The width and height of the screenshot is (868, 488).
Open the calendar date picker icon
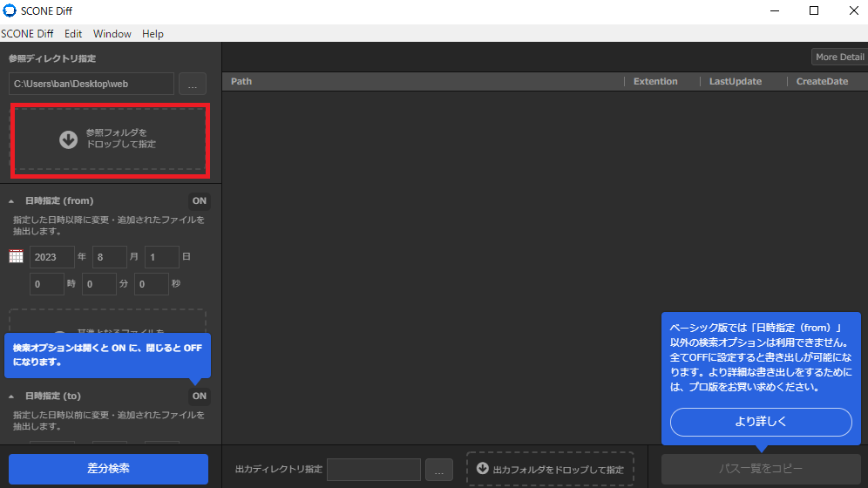16,256
